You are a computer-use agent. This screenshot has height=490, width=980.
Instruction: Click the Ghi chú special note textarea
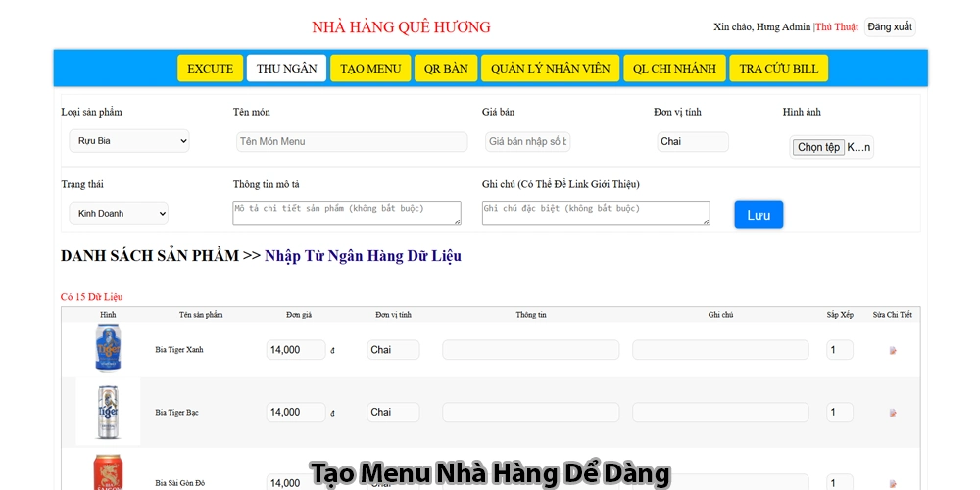click(x=596, y=213)
